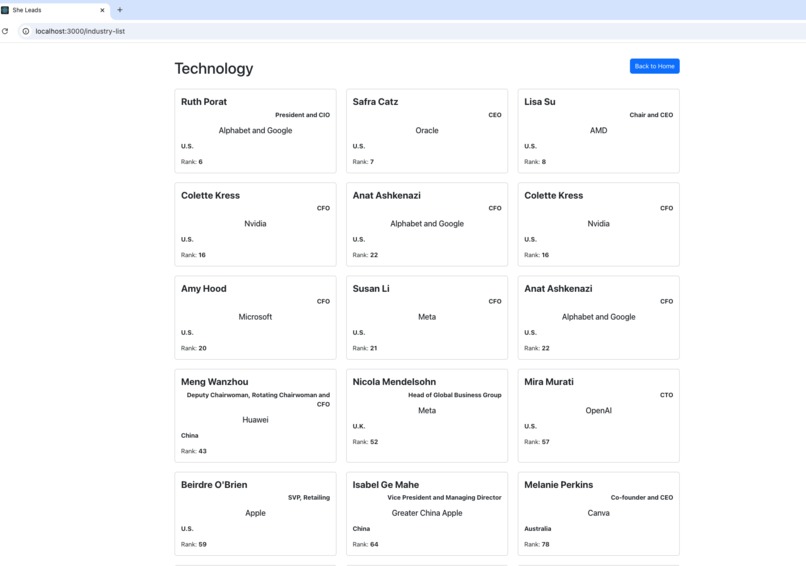The image size is (806, 566).
Task: Select Isabel Ge Mahe name
Action: point(386,485)
